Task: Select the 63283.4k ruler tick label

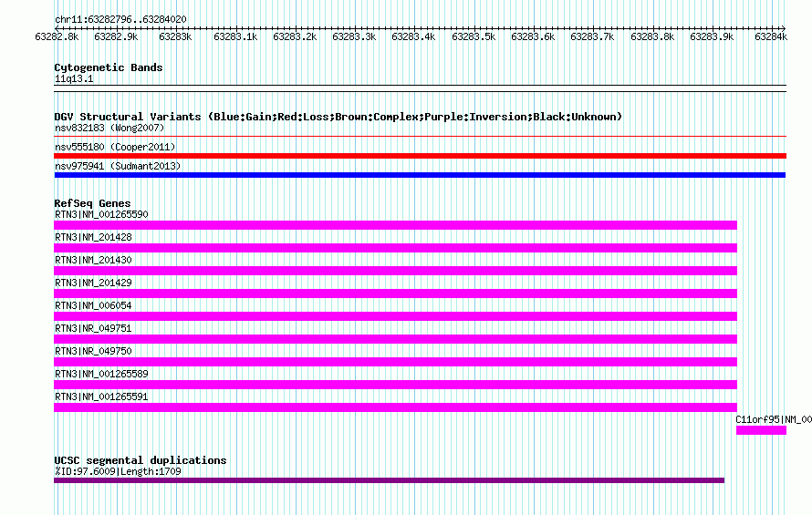Action: [413, 36]
